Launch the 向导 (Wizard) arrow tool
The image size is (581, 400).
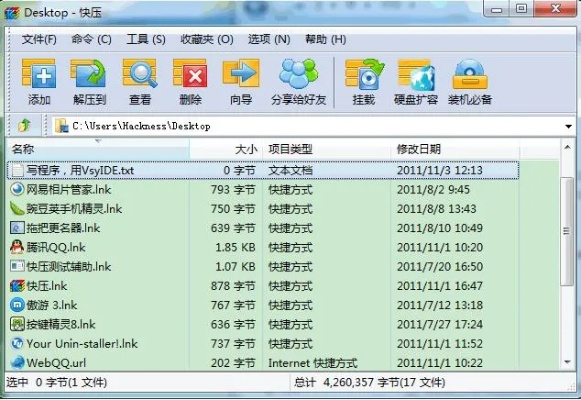[x=241, y=74]
